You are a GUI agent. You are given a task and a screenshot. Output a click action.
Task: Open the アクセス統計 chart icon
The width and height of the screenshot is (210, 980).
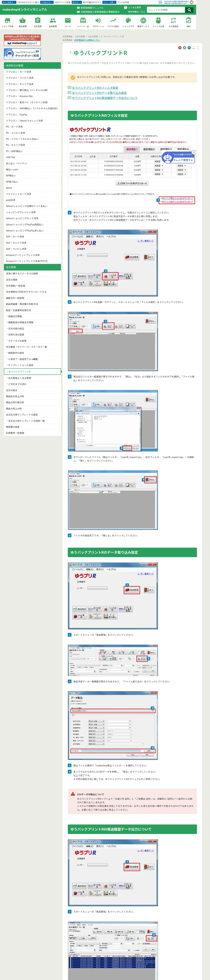click(x=113, y=22)
